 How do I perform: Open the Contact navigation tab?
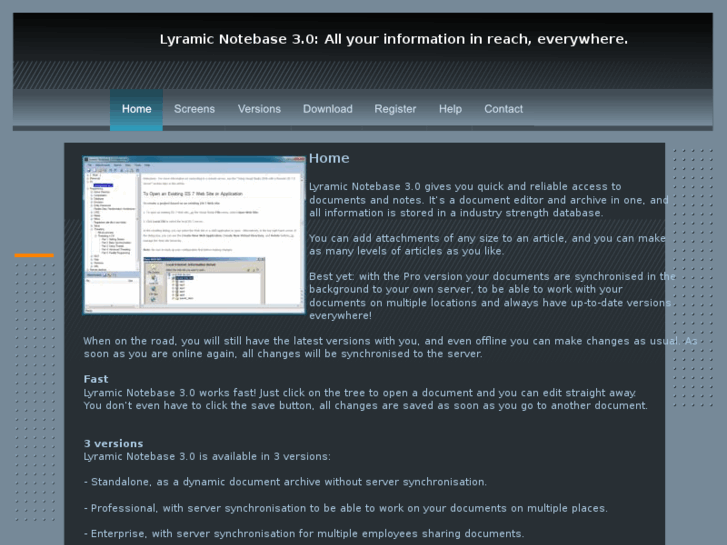pyautogui.click(x=504, y=109)
